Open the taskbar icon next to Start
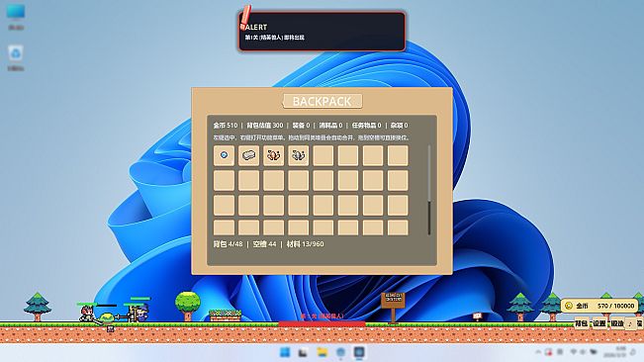Viewport: 644px width, 362px height. coord(303,352)
